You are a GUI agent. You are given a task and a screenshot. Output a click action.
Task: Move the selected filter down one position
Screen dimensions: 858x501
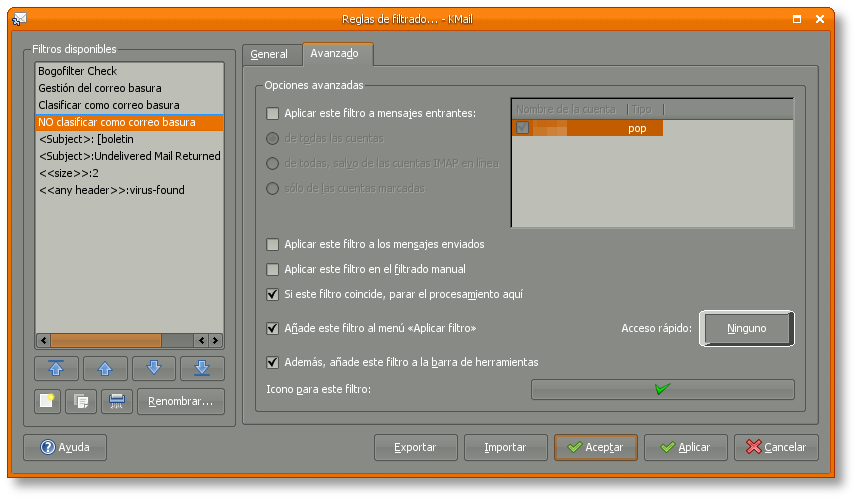(x=153, y=367)
